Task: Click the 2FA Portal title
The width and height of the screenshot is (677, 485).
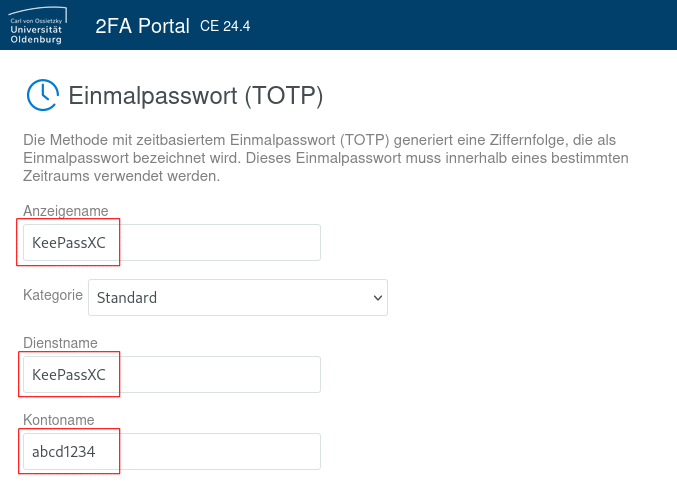Action: point(142,26)
